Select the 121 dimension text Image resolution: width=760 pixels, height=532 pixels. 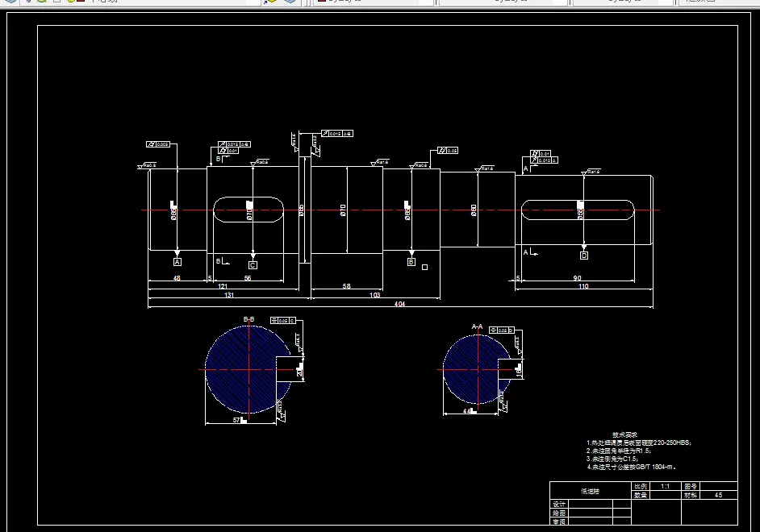point(223,286)
